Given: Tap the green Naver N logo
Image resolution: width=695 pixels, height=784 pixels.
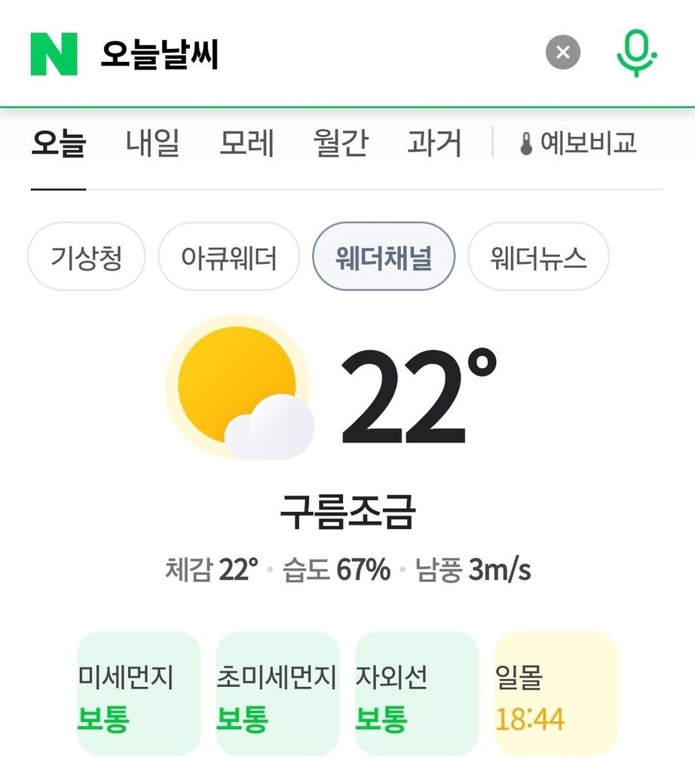Looking at the screenshot, I should click(54, 54).
